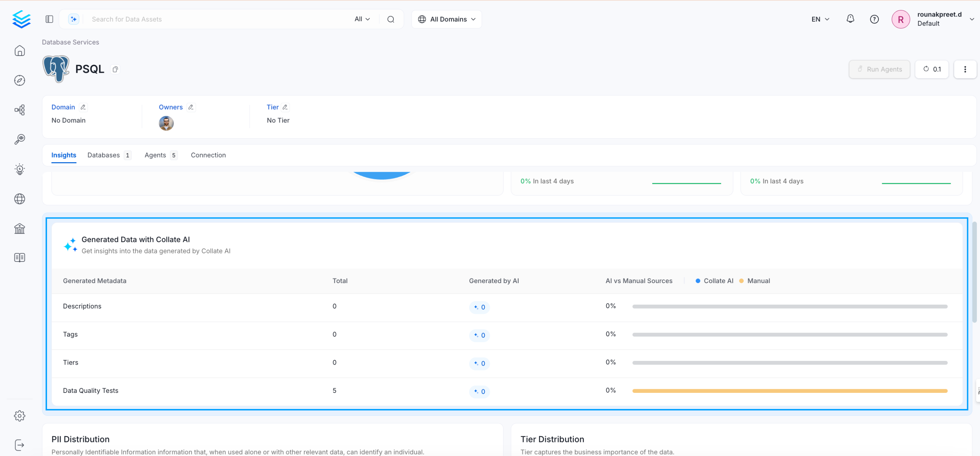Select the Explore compass icon in sidebar
Image resolution: width=980 pixels, height=456 pixels.
coord(19,80)
